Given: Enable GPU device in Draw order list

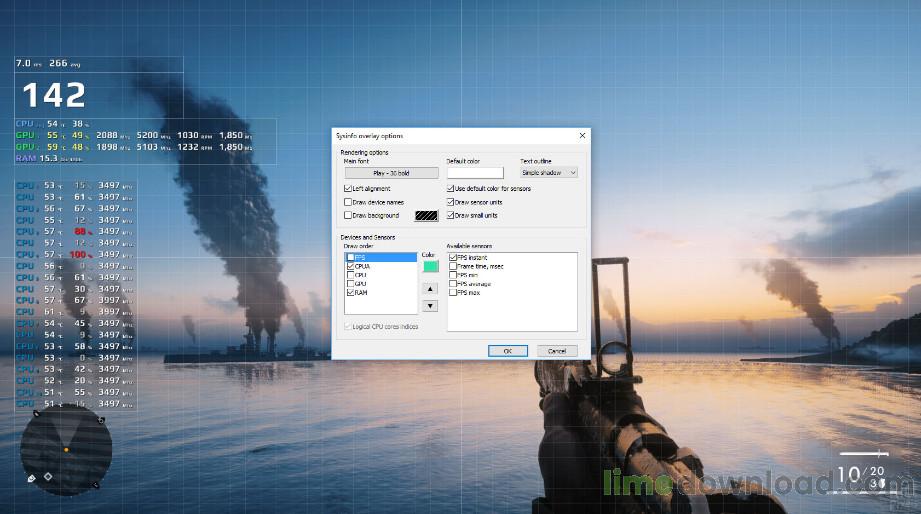Looking at the screenshot, I should pyautogui.click(x=350, y=284).
